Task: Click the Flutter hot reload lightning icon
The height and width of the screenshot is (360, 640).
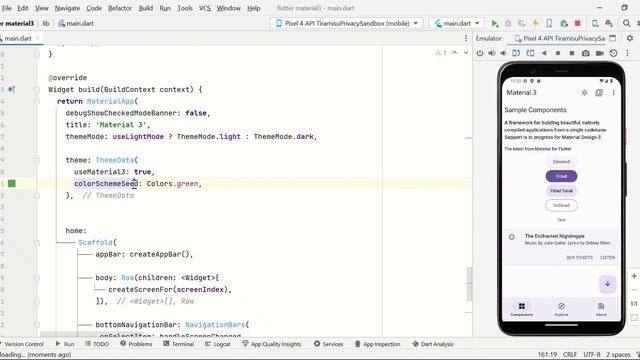Action: coord(536,24)
